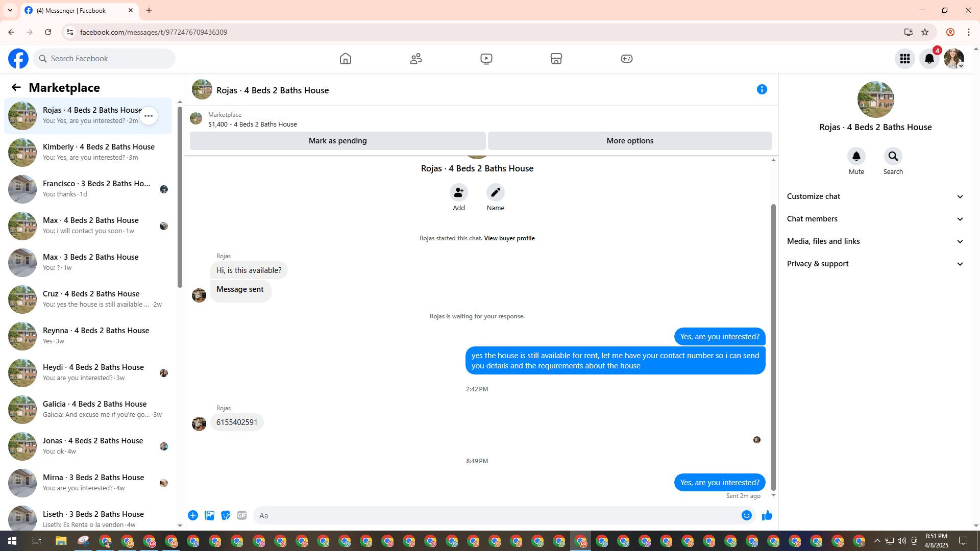980x551 pixels.
Task: Open Windows Start menu
Action: coord(12,541)
